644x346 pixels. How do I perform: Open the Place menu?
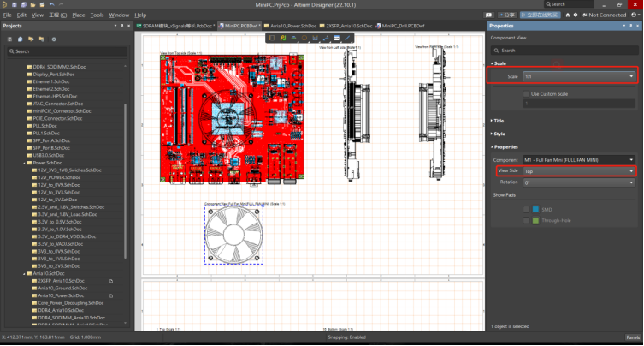[79, 15]
